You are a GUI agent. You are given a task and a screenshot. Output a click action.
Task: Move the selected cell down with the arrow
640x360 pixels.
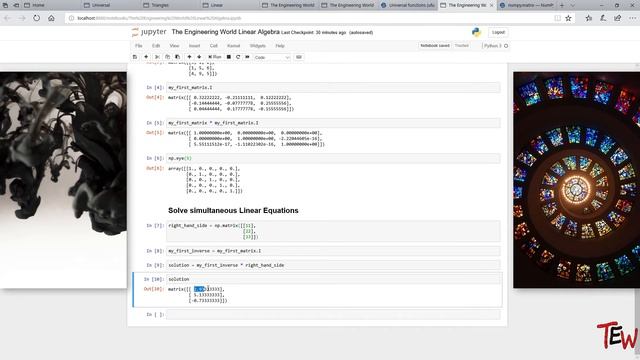click(199, 57)
